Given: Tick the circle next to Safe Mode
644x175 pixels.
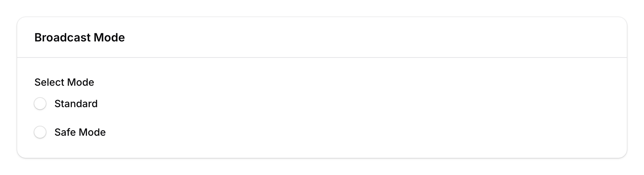Looking at the screenshot, I should 40,132.
